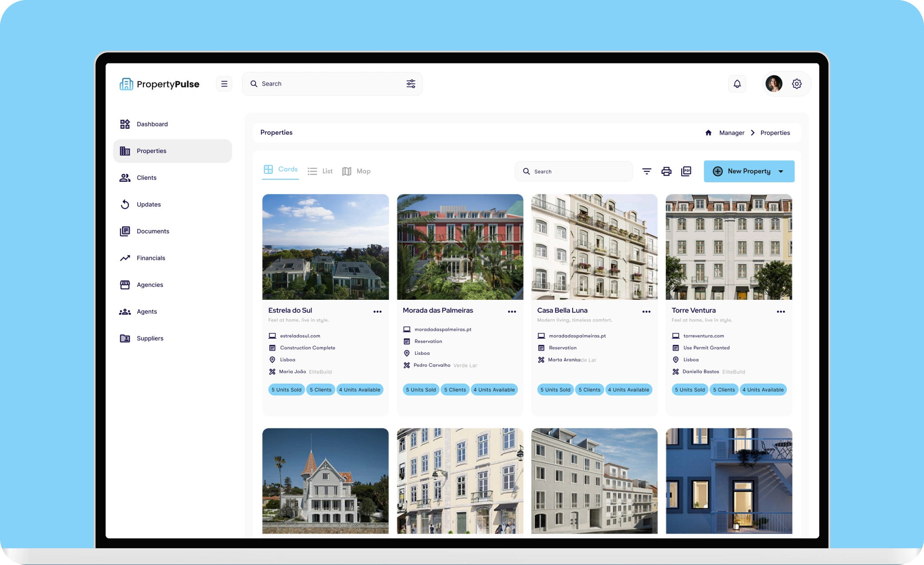
Task: Click Casa Bella Luna title
Action: coord(562,310)
